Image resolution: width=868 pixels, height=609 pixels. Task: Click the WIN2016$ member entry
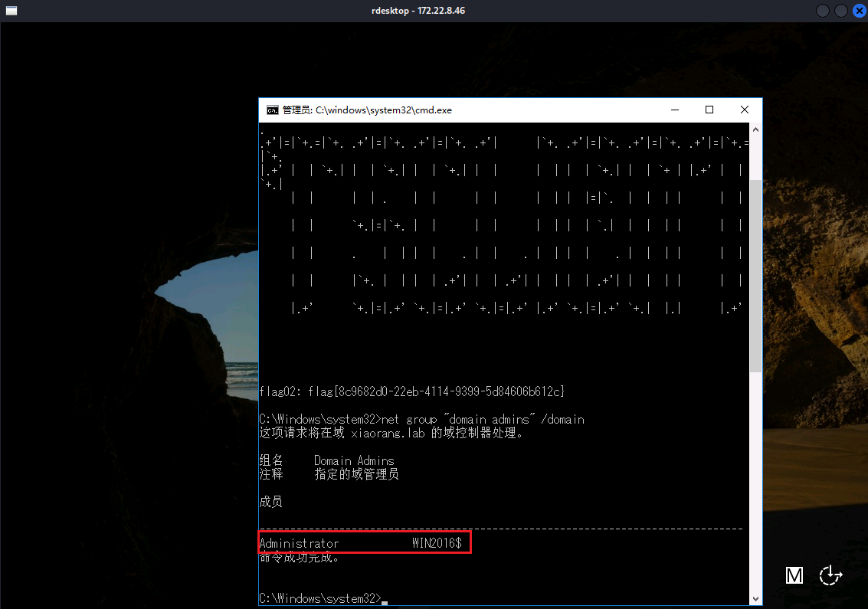(437, 543)
